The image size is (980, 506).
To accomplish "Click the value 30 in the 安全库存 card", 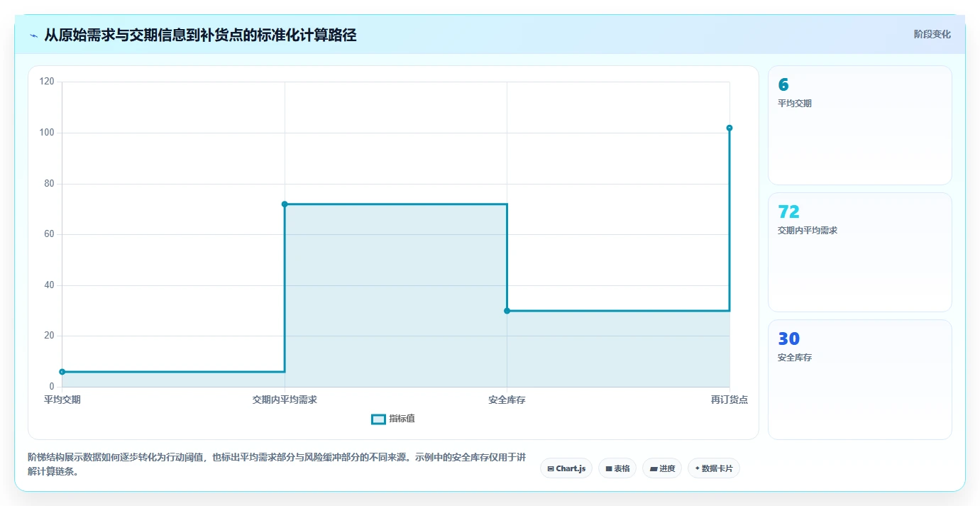I will (788, 339).
